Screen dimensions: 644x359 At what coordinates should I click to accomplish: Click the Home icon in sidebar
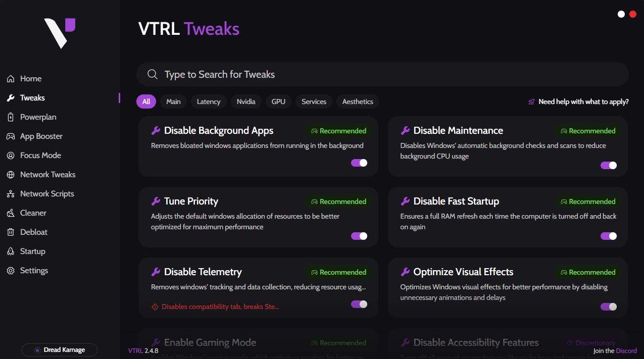10,79
